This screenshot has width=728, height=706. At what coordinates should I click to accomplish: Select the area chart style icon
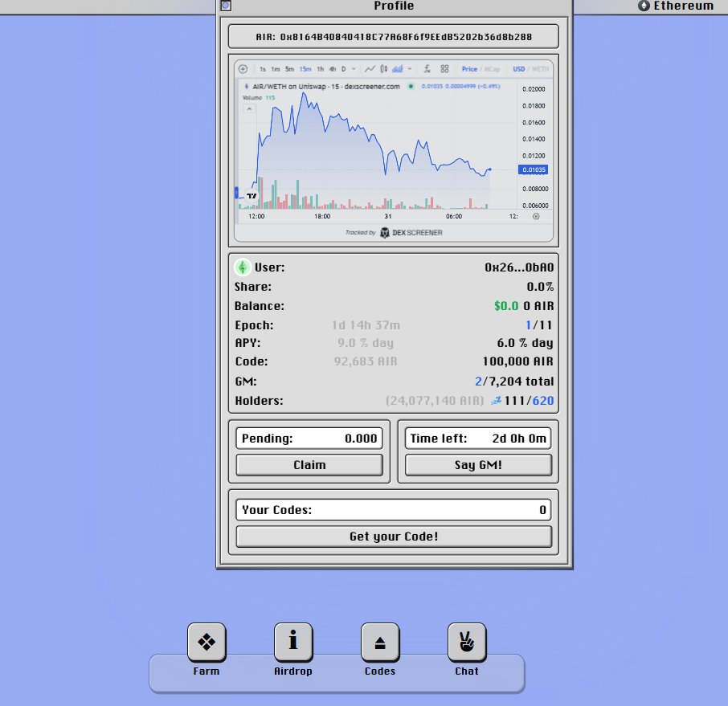click(x=398, y=69)
